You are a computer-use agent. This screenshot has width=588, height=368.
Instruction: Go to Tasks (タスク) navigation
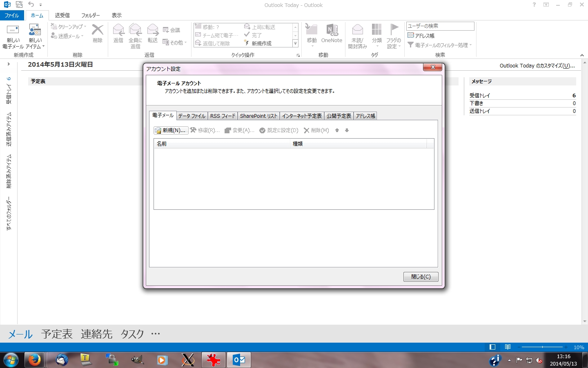coord(132,334)
